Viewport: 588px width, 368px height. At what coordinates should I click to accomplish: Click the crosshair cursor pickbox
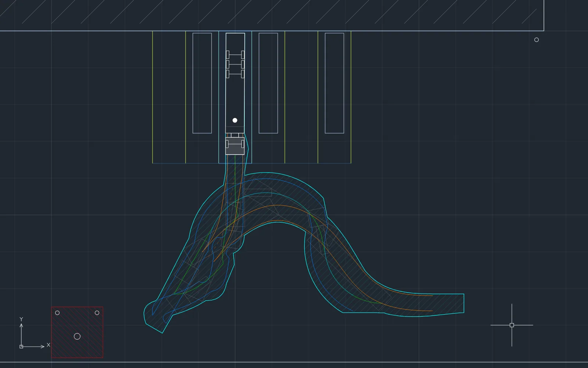click(x=512, y=325)
